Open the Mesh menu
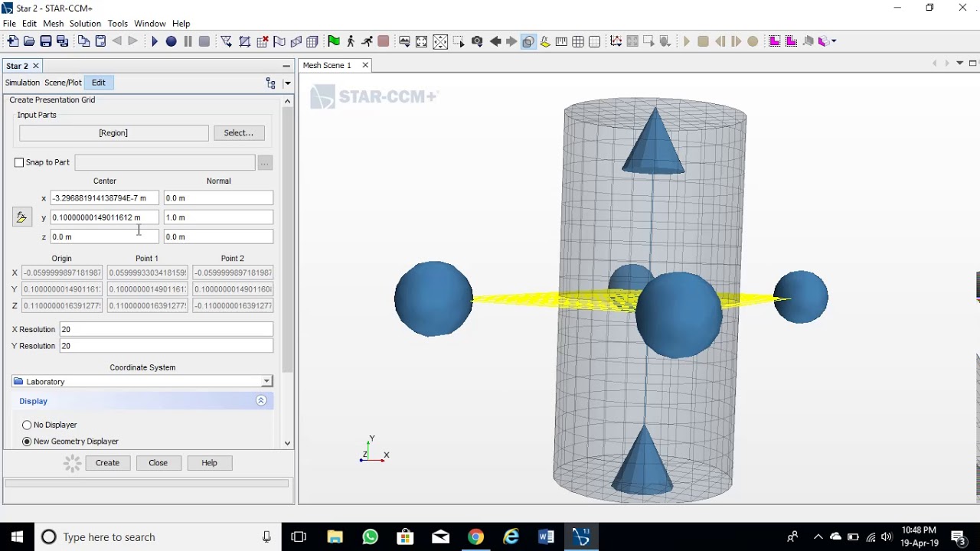The height and width of the screenshot is (551, 980). pyautogui.click(x=54, y=24)
